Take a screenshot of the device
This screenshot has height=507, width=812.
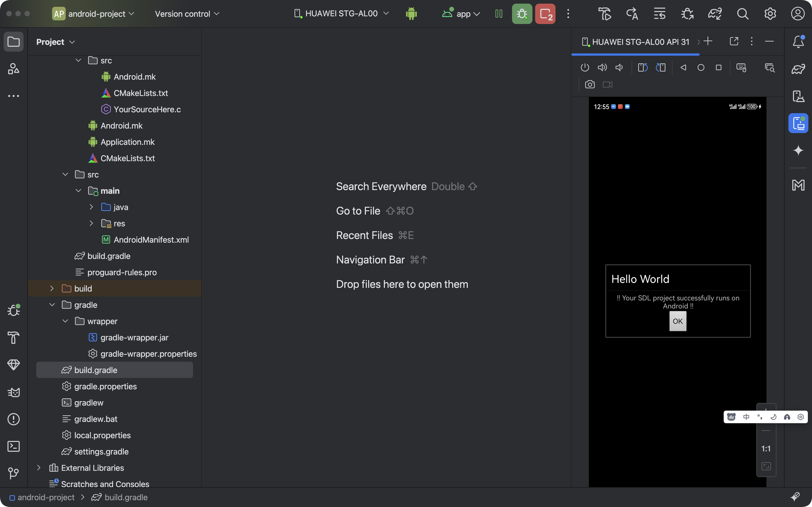[590, 84]
